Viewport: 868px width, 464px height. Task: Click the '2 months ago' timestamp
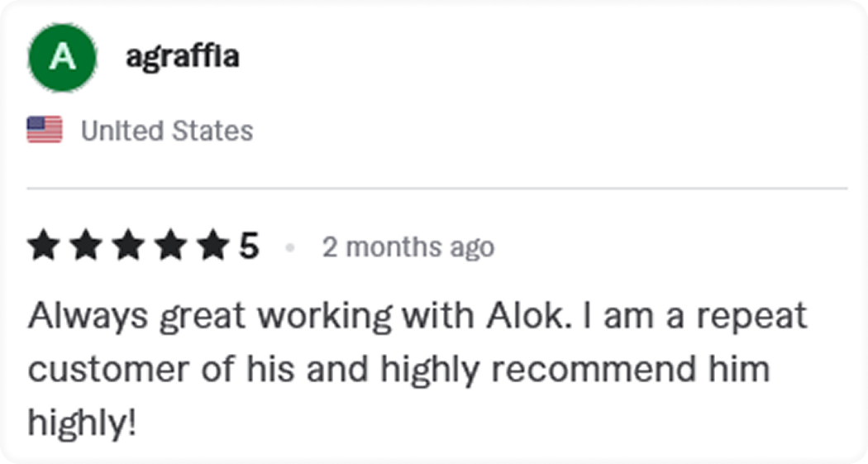pos(408,247)
